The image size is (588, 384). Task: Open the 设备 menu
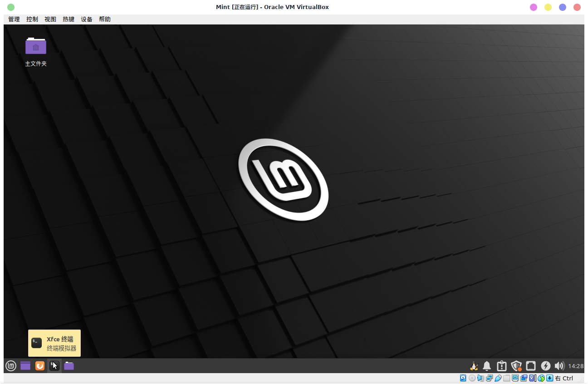click(x=86, y=19)
